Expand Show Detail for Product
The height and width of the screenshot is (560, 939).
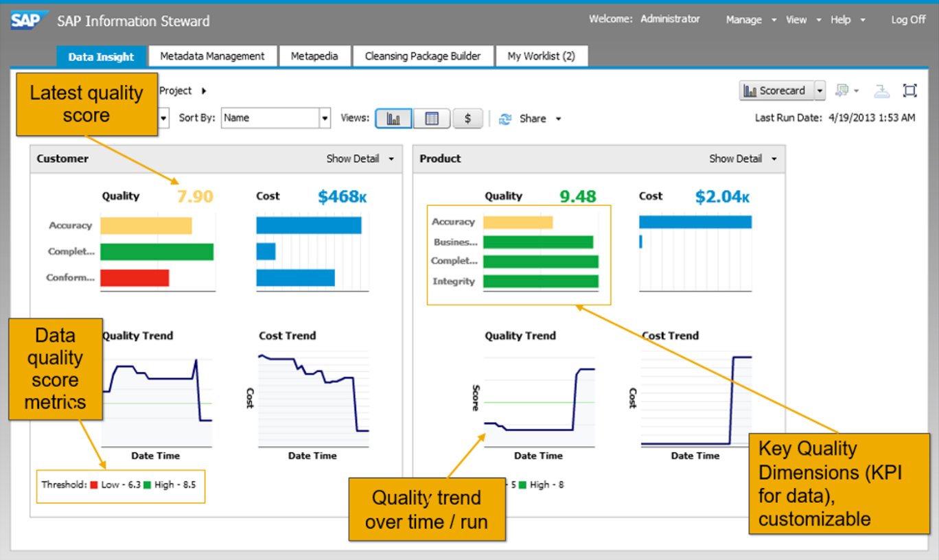click(743, 159)
